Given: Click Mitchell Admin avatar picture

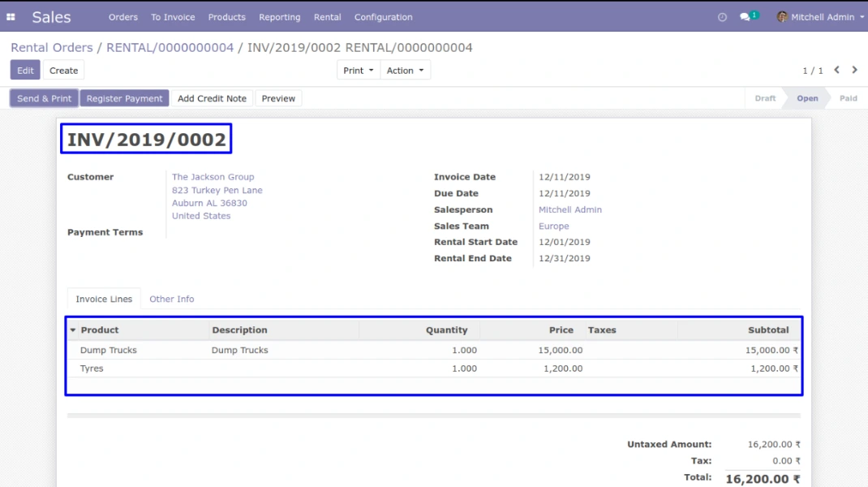Looking at the screenshot, I should 782,17.
